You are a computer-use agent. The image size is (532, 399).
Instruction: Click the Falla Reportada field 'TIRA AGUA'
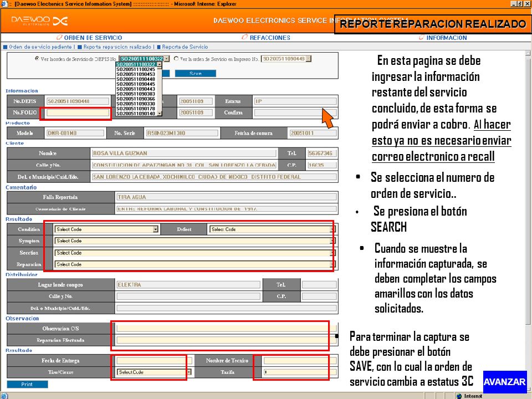point(226,197)
